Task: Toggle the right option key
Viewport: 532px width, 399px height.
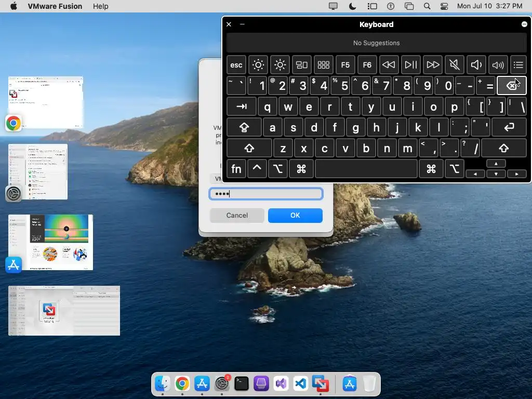Action: tap(455, 169)
